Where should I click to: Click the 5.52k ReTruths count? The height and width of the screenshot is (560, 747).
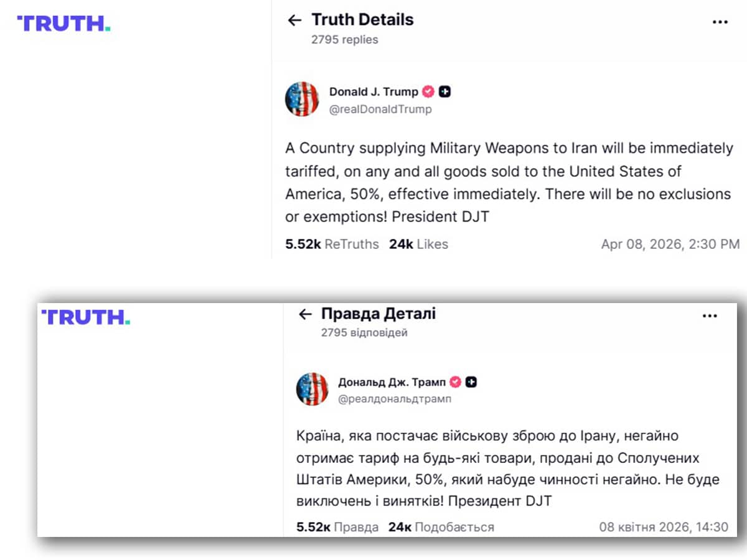pos(332,245)
